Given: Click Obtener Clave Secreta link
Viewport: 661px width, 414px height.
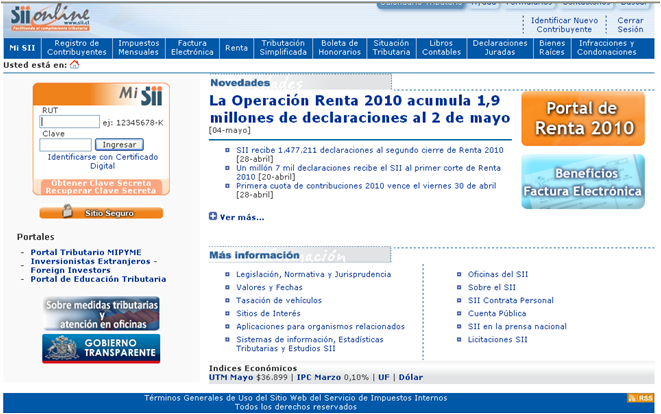Looking at the screenshot, I should click(101, 183).
